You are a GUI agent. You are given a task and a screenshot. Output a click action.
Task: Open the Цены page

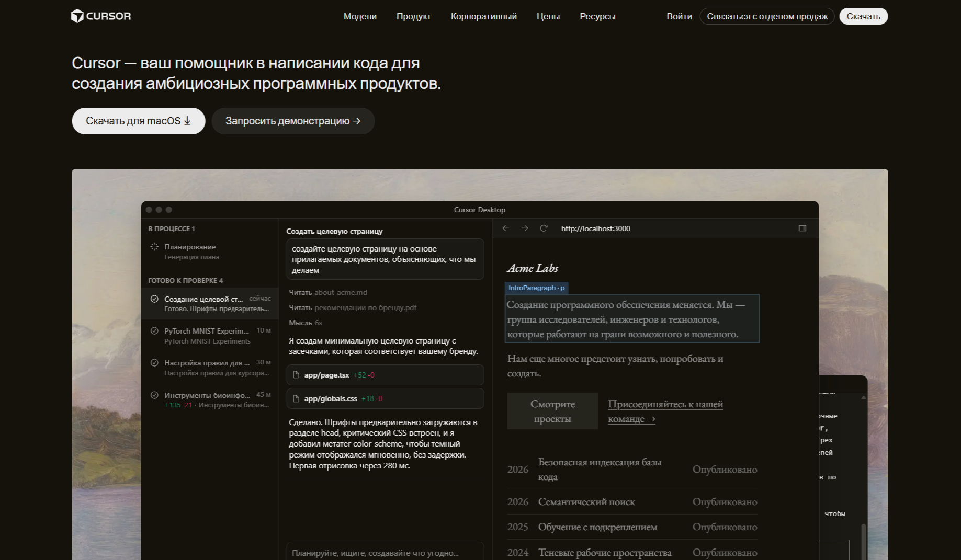[x=548, y=16]
